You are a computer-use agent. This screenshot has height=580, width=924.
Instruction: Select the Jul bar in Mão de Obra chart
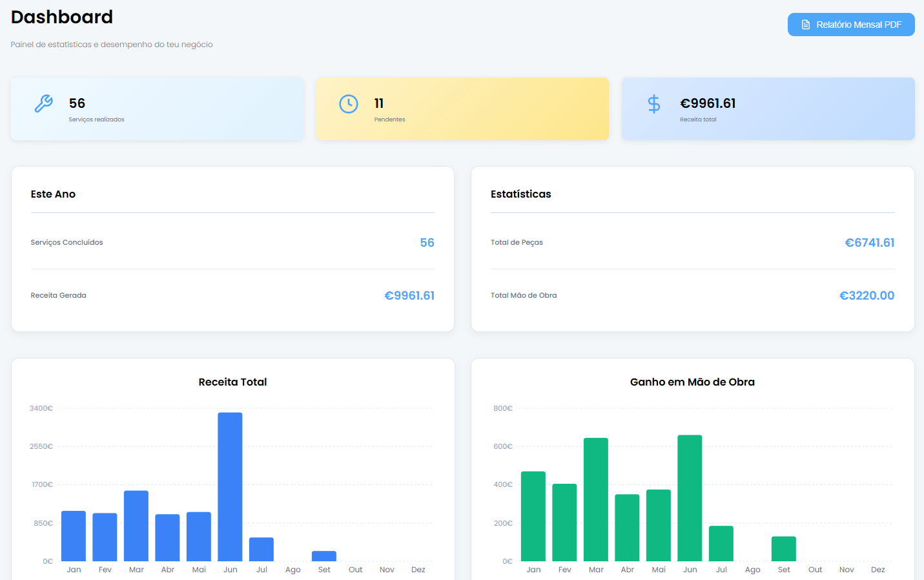(x=721, y=544)
